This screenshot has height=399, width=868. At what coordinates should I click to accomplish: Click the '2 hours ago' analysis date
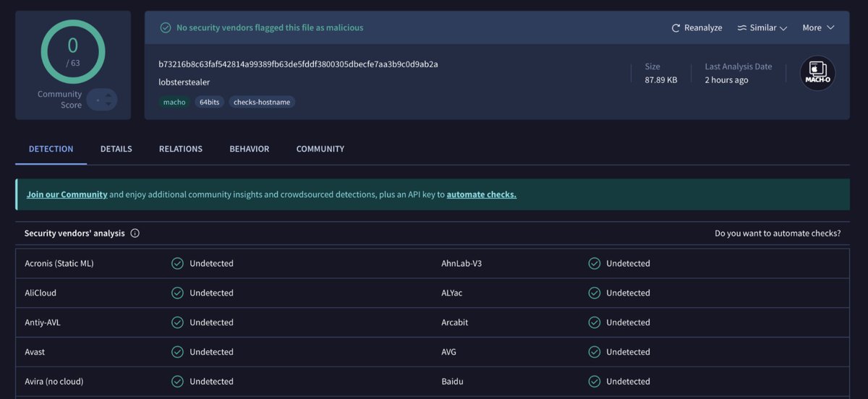pyautogui.click(x=726, y=80)
